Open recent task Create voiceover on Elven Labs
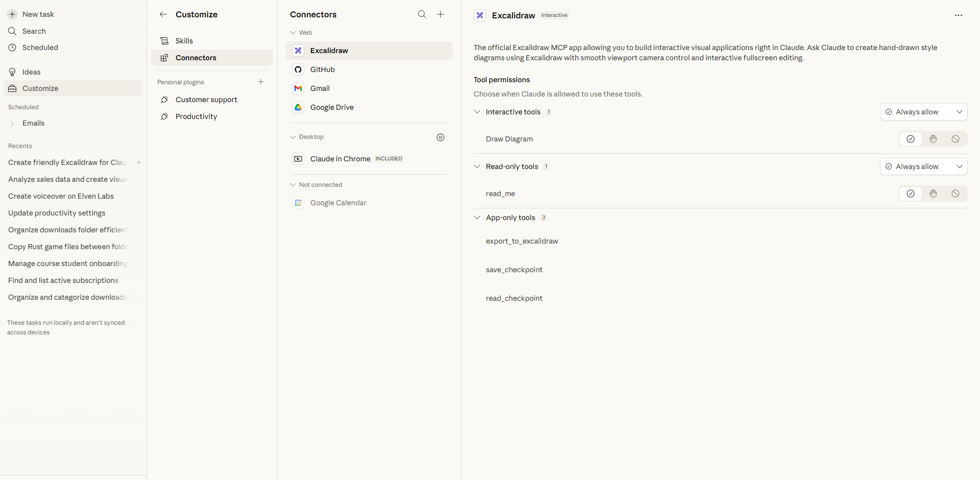The width and height of the screenshot is (980, 480). pyautogui.click(x=61, y=196)
